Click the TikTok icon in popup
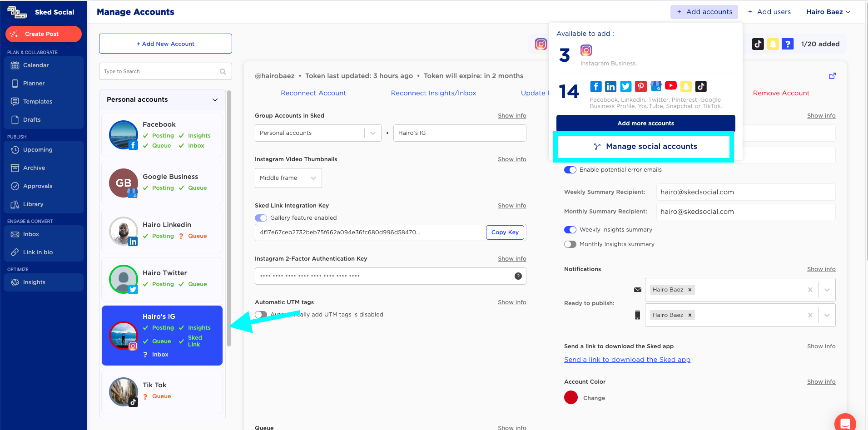Viewport: 868px width, 430px height. pos(701,86)
